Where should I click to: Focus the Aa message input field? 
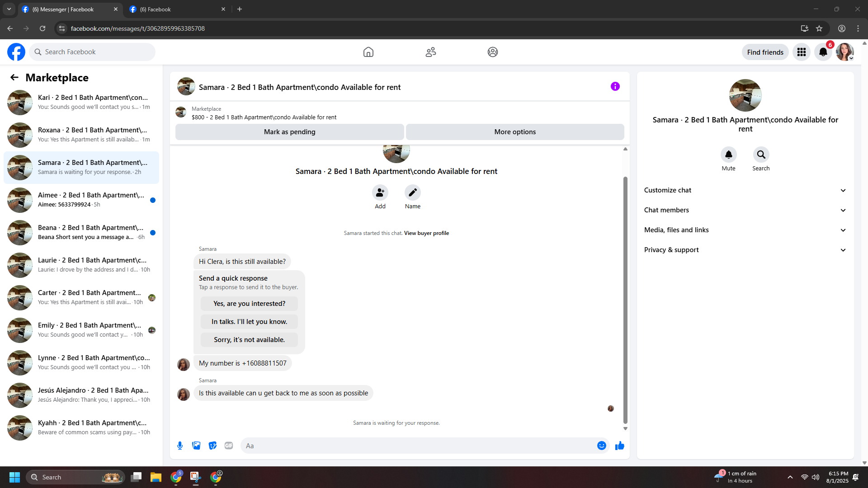point(418,446)
